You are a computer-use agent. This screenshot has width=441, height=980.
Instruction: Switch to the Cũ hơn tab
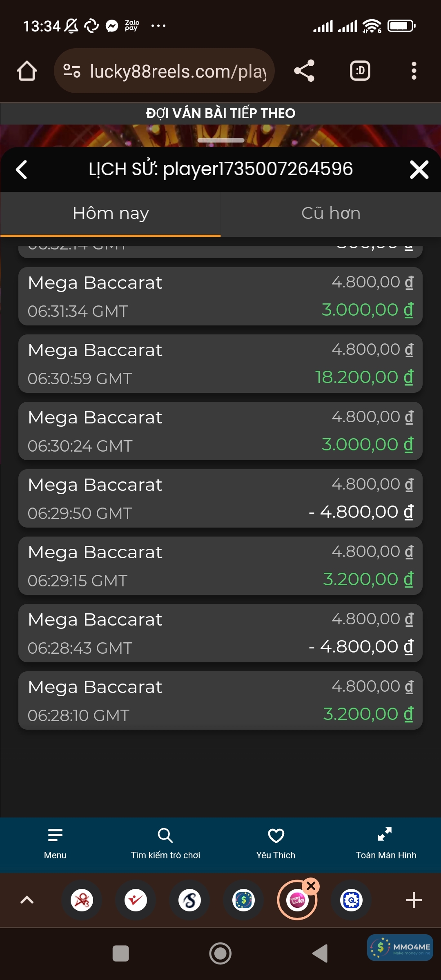[x=331, y=214]
